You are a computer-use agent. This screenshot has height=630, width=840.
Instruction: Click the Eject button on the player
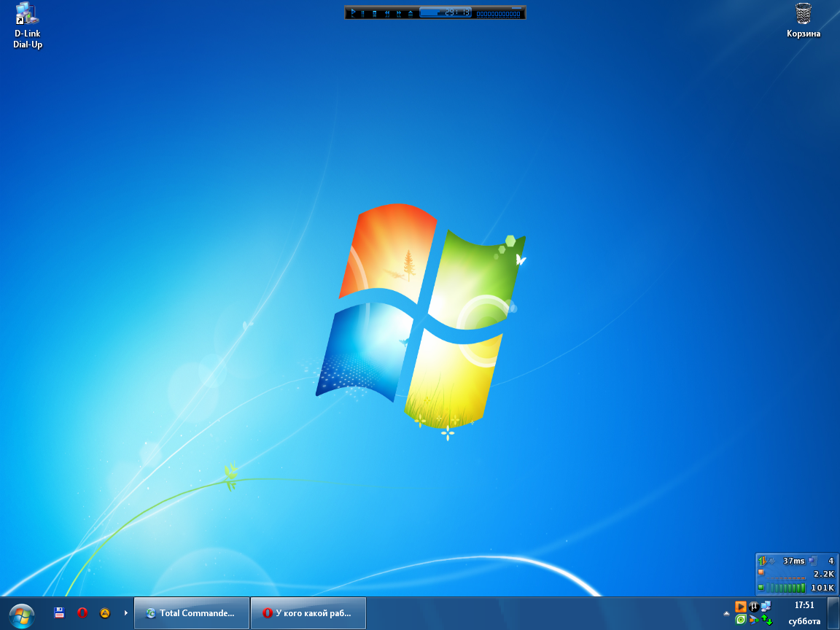coord(411,12)
